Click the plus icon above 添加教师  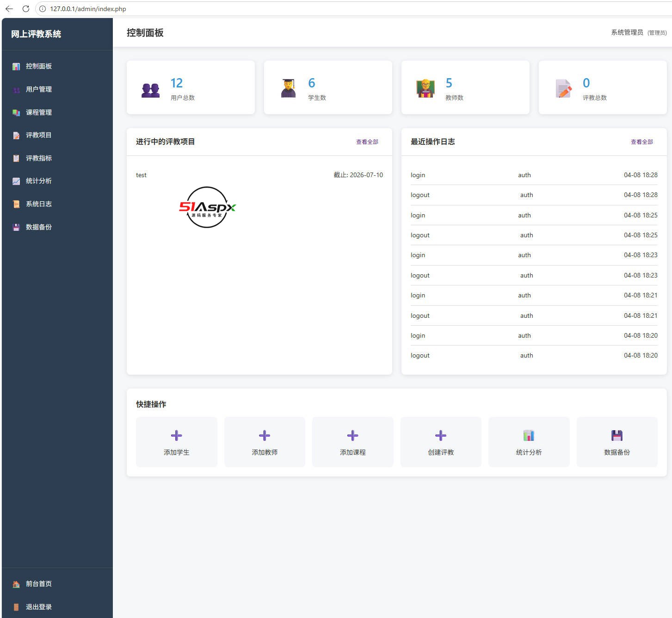coord(265,435)
